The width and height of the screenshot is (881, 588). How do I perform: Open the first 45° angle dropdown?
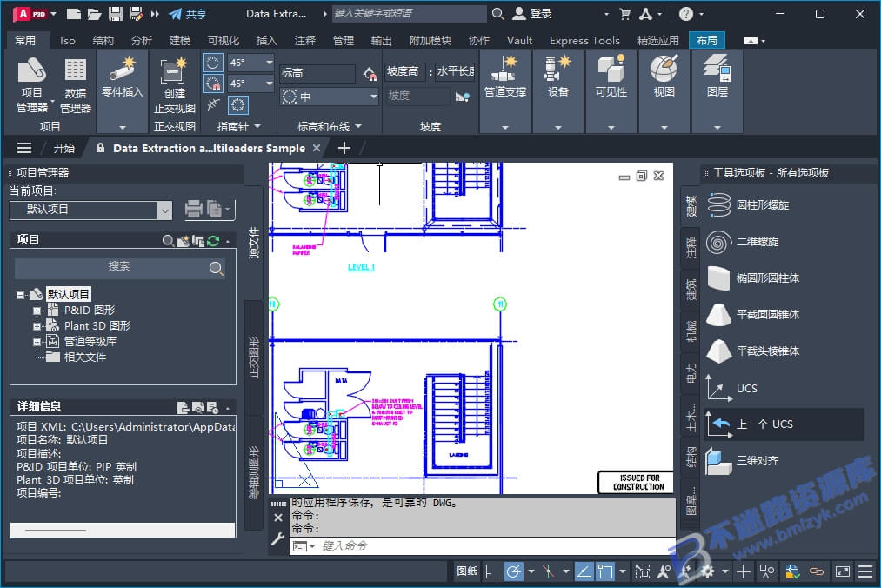[x=270, y=63]
